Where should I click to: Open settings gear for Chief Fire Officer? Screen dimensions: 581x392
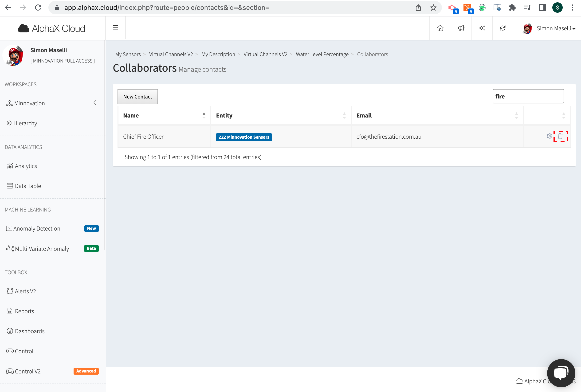549,136
